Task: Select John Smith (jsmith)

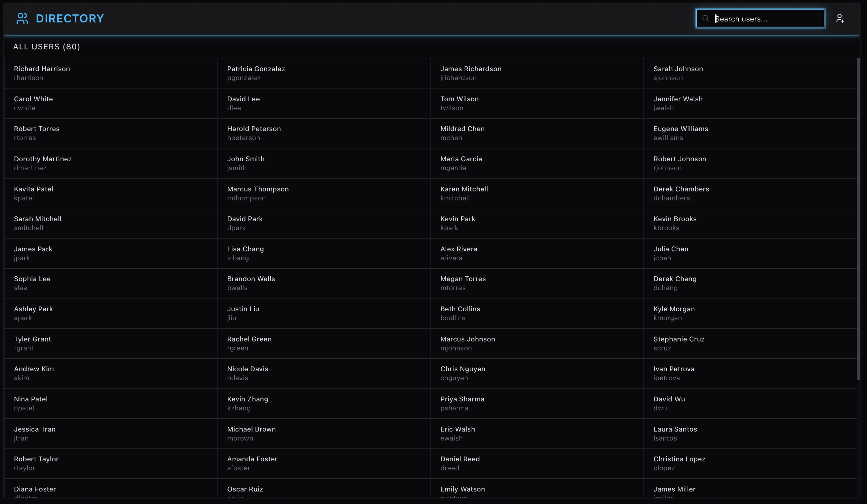Action: [324, 163]
